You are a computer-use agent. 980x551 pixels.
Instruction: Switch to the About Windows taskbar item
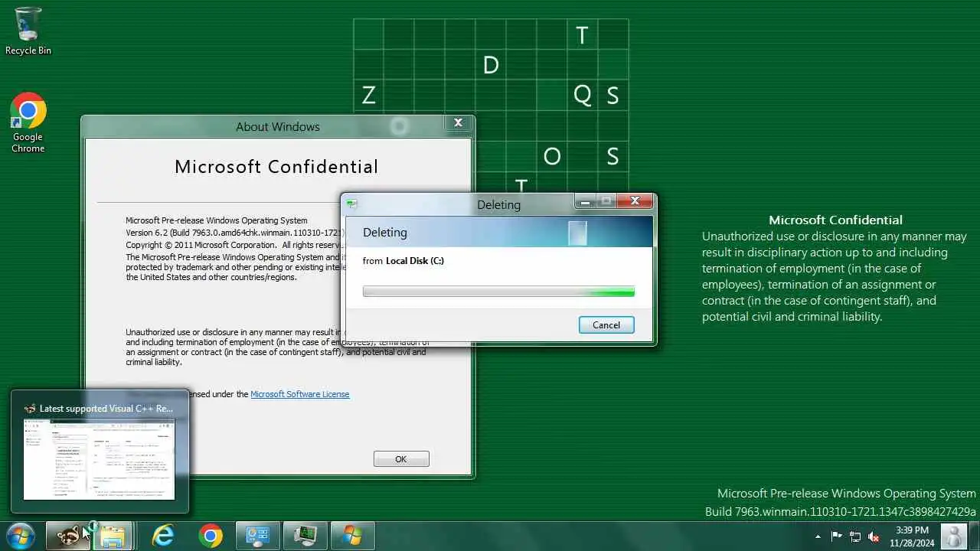click(353, 536)
